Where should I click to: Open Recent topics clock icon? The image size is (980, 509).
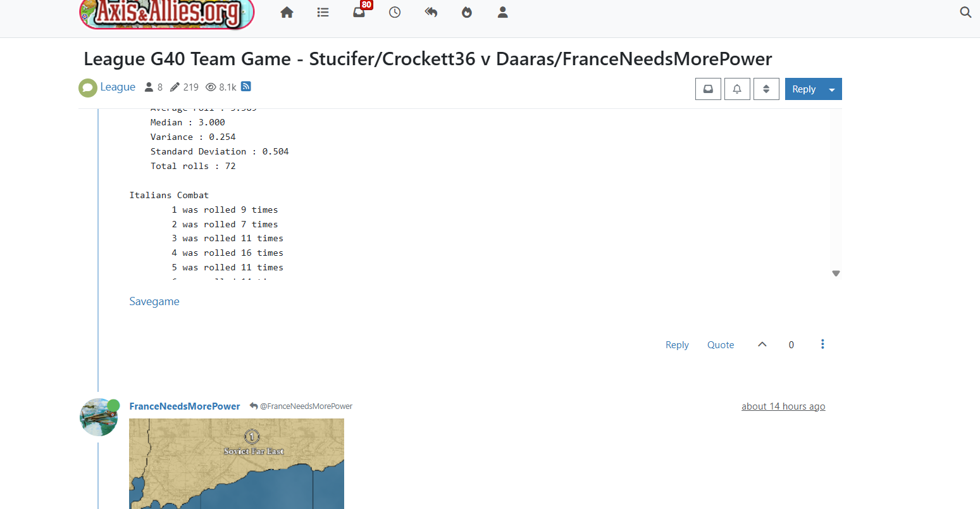tap(395, 12)
